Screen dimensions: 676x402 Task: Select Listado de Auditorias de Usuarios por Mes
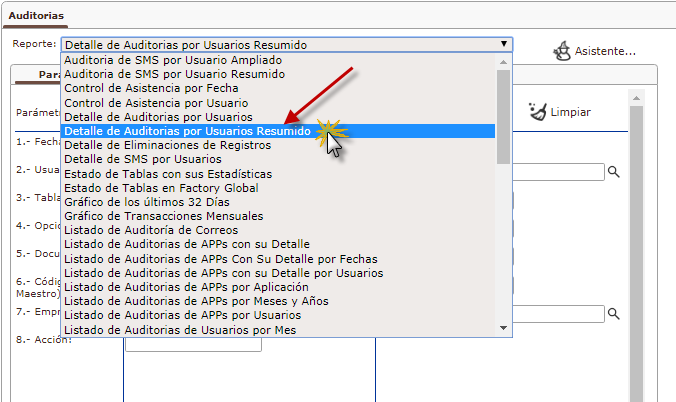180,329
